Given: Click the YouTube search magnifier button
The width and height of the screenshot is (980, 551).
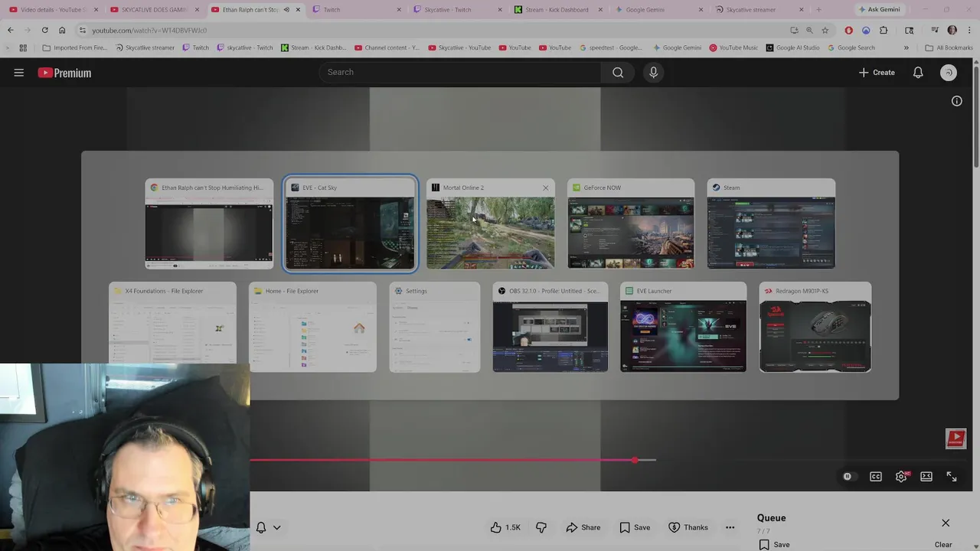Looking at the screenshot, I should tap(618, 72).
